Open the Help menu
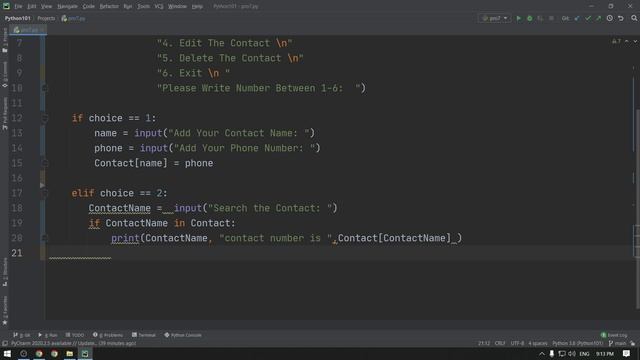 coord(197,7)
